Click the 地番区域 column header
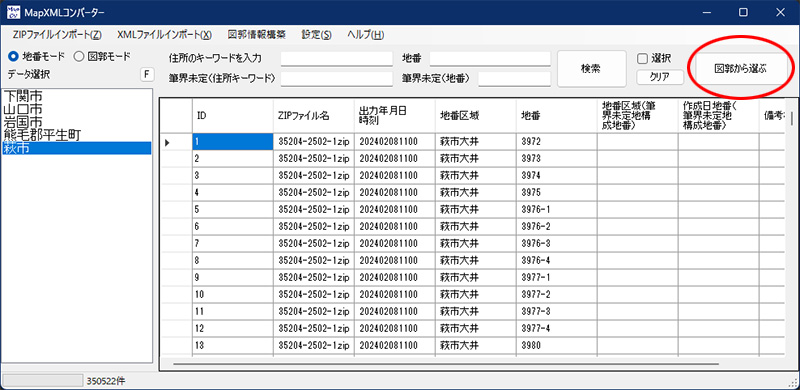The image size is (800, 390). pyautogui.click(x=476, y=116)
